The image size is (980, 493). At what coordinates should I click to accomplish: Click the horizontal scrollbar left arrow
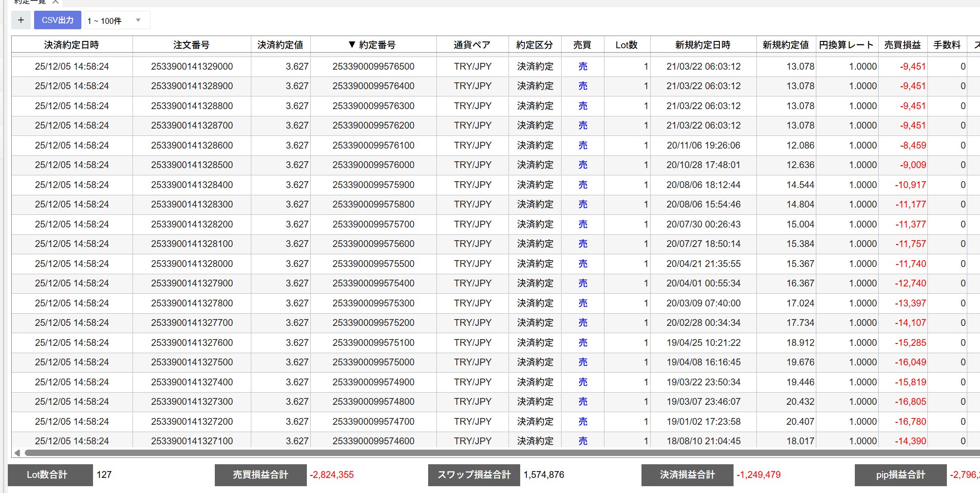click(17, 453)
